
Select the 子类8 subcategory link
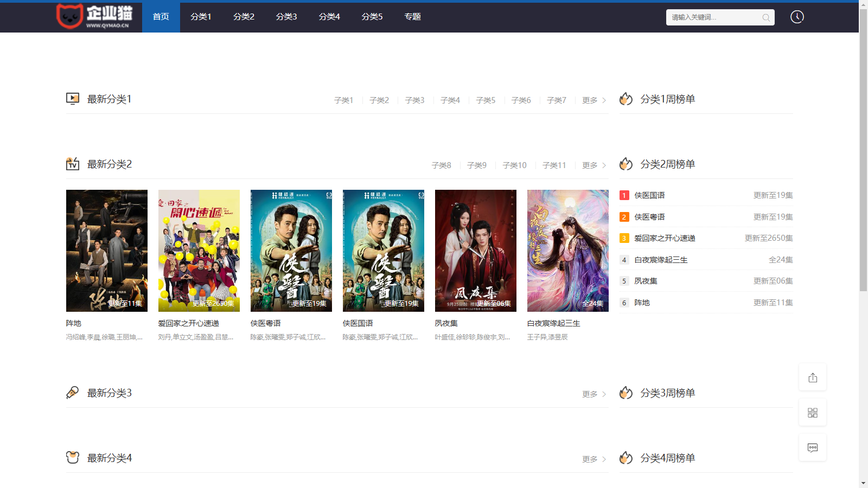tap(441, 165)
